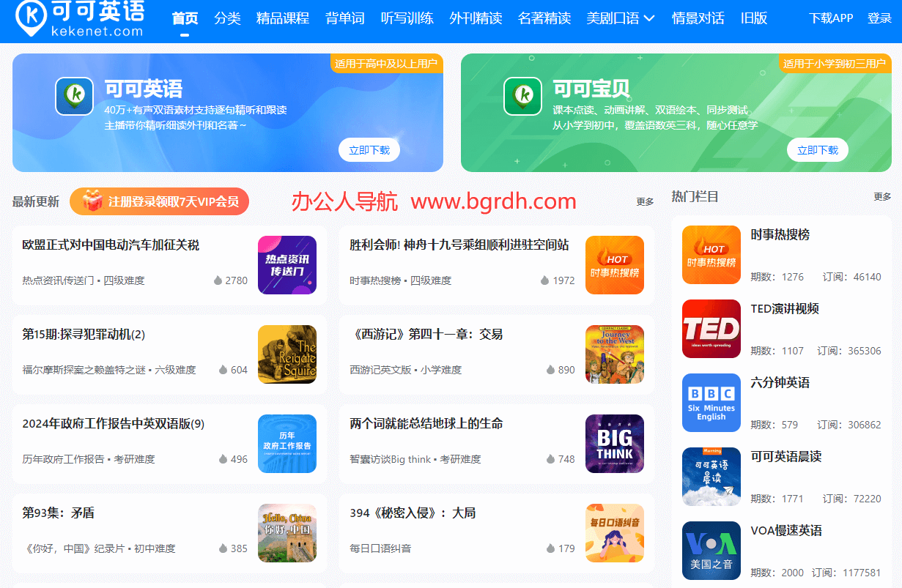The image size is (902, 588).
Task: Open the 热点资讯传送门 thumbnail image
Action: pyautogui.click(x=287, y=265)
